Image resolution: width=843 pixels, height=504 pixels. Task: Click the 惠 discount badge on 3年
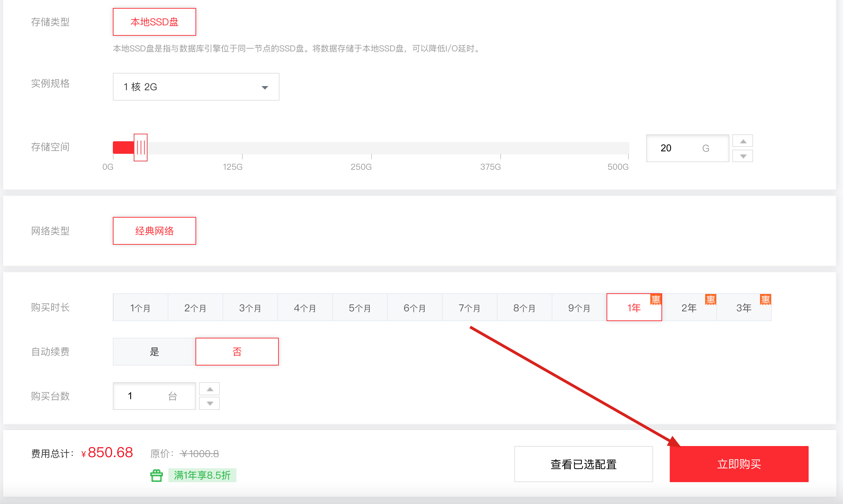(x=766, y=300)
